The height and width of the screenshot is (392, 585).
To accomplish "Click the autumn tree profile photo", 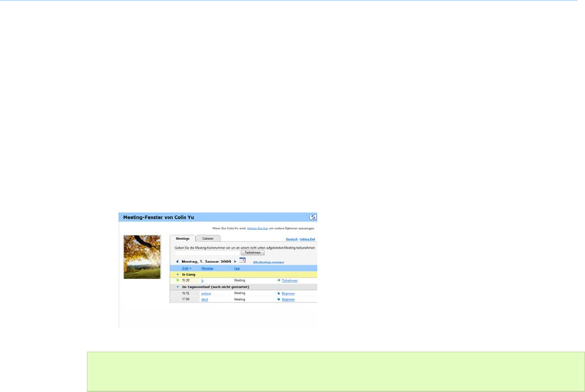I will point(142,257).
